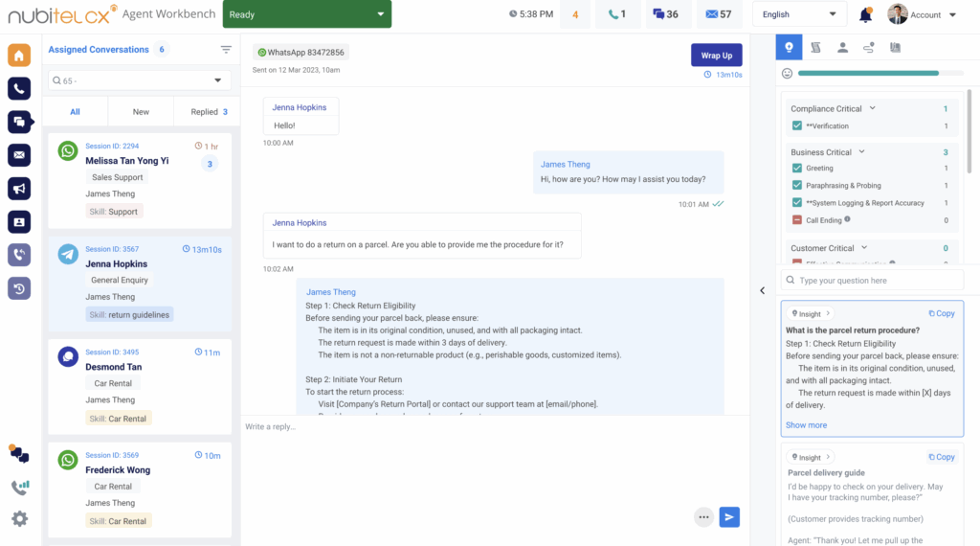Select the insight lightbulb panel tab
Viewport: 980px width, 546px height.
click(789, 48)
